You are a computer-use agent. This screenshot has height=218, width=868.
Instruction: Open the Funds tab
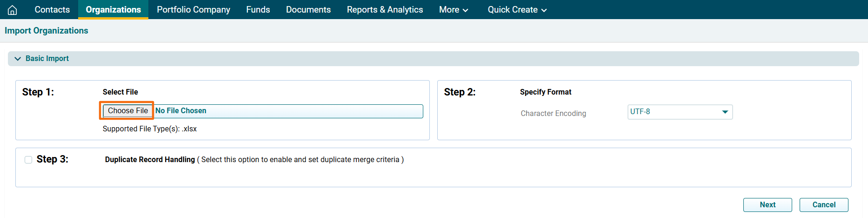(x=258, y=10)
